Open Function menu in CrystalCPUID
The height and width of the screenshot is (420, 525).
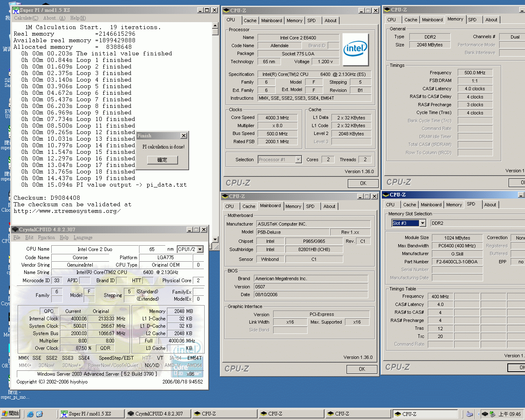[x=46, y=237]
